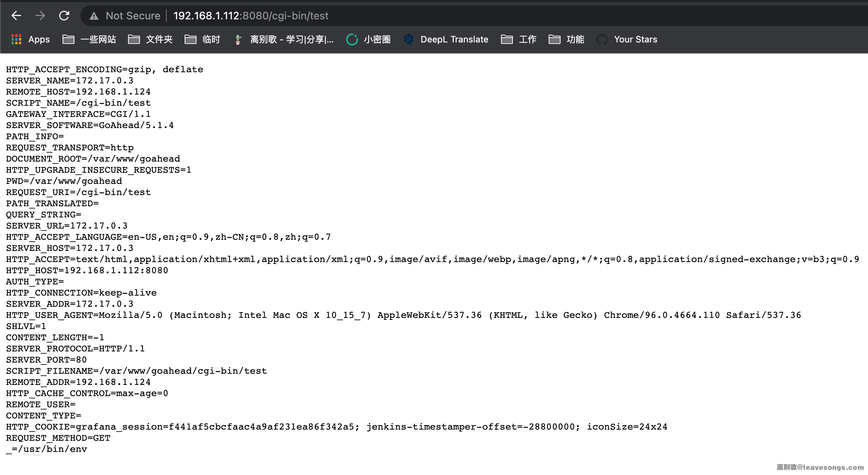This screenshot has width=868, height=475.
Task: Open the DeepL Translate bookmark icon
Action: (409, 39)
